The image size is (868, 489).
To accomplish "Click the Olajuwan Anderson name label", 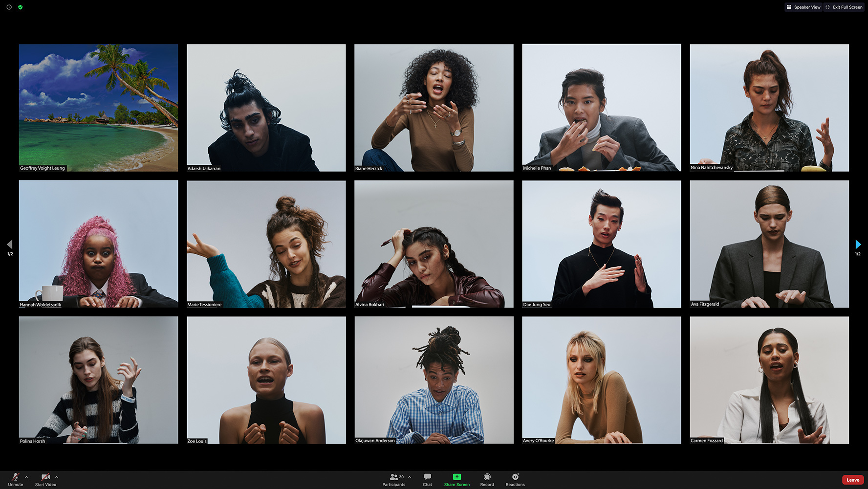I will click(375, 441).
